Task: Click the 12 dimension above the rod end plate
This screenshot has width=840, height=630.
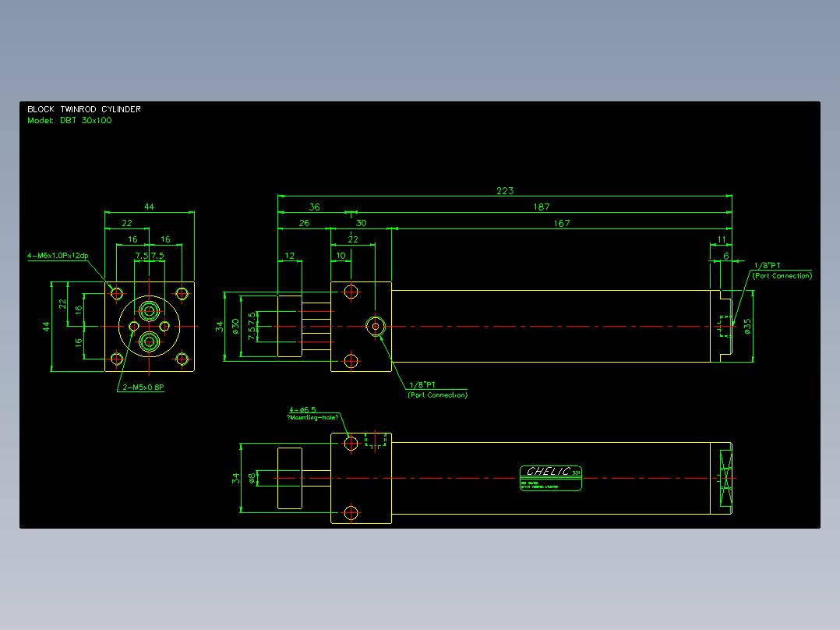Action: coord(289,256)
